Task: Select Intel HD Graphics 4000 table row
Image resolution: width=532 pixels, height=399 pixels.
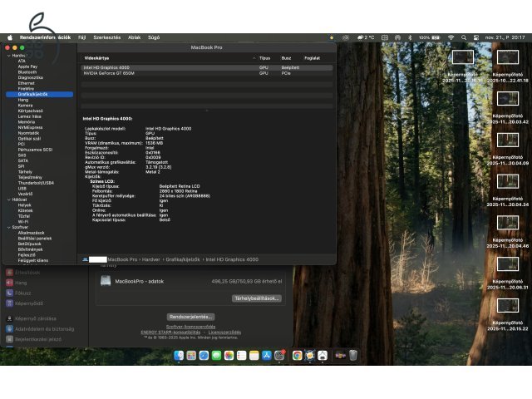Action: click(x=206, y=67)
